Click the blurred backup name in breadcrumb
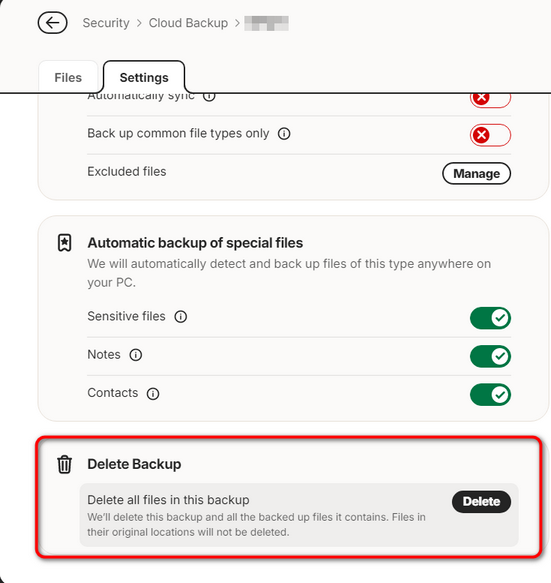The image size is (551, 583). pyautogui.click(x=266, y=23)
